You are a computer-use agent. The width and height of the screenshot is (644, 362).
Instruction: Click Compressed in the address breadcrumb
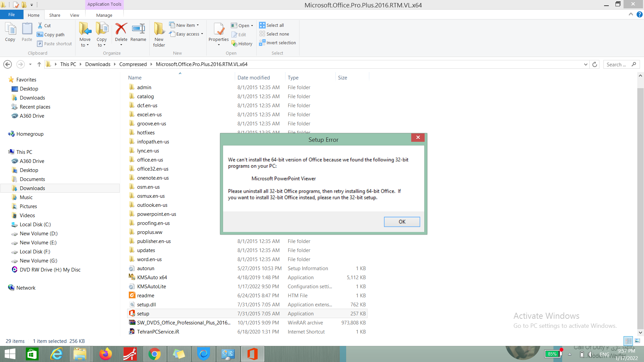coord(133,64)
